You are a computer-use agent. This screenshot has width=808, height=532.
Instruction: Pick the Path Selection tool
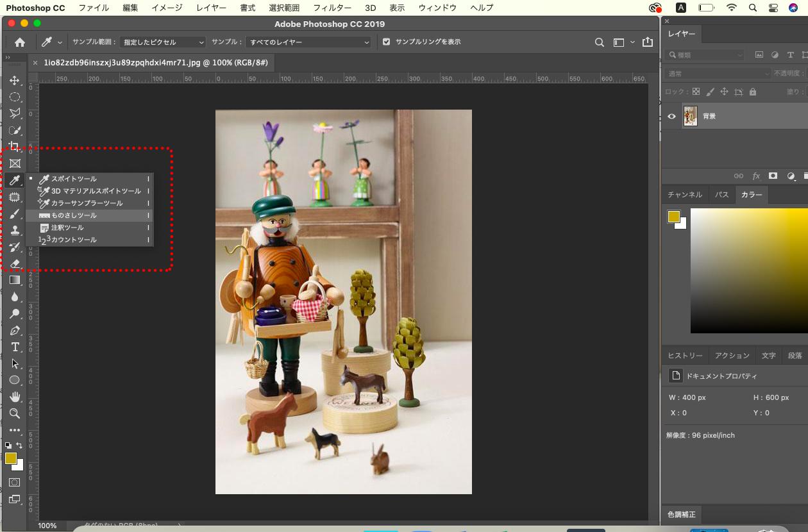tap(15, 363)
